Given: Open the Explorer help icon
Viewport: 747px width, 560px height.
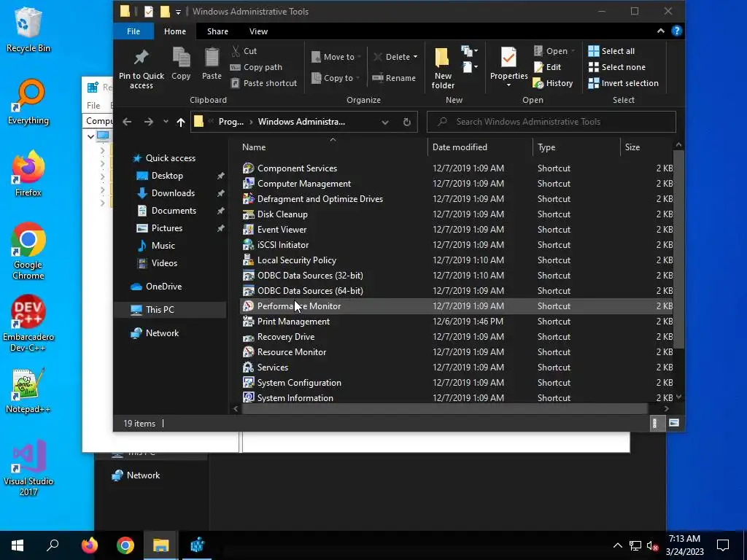Looking at the screenshot, I should coord(676,31).
